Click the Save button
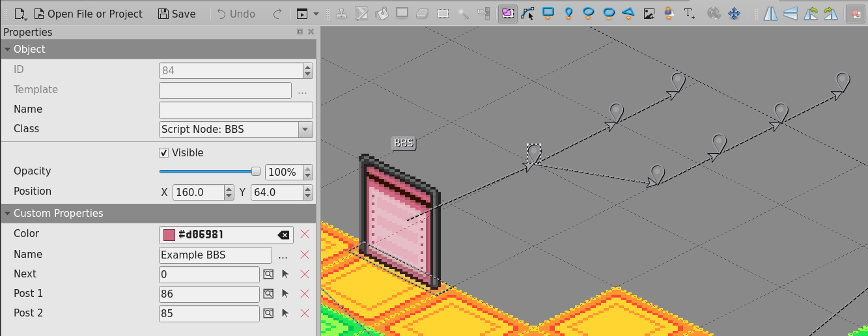Screen dimensions: 868x336 coord(176,14)
